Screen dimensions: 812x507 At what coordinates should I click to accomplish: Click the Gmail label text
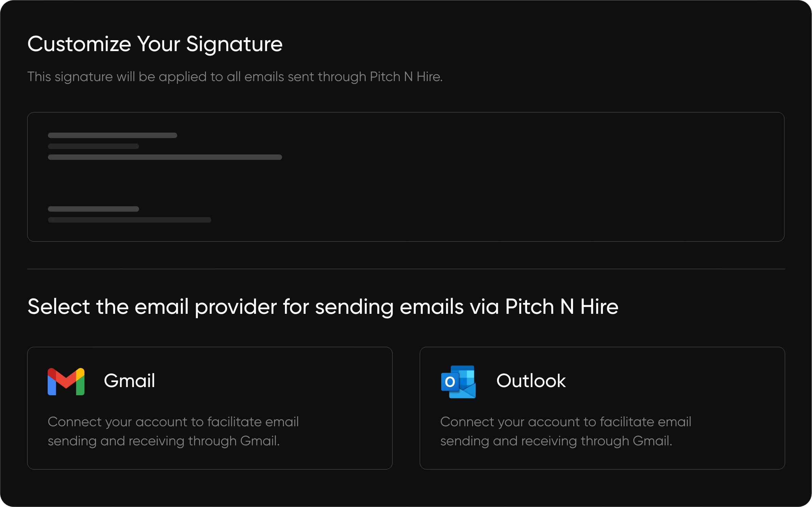coord(130,381)
